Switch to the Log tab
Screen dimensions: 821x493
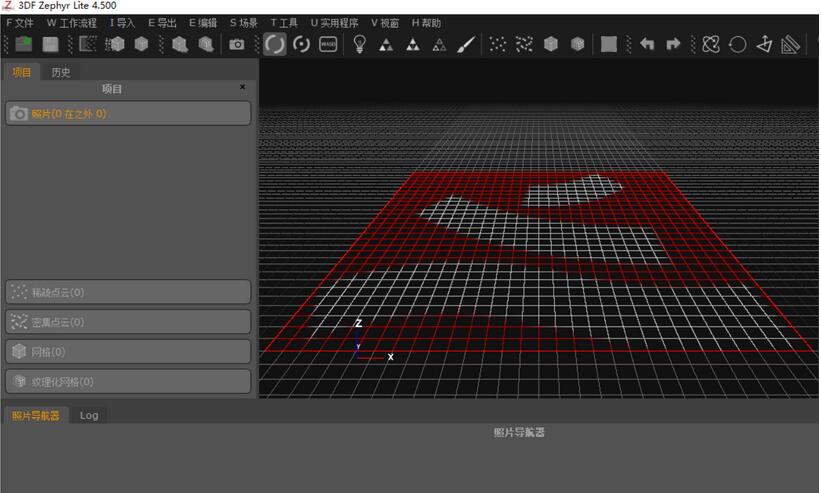(89, 415)
